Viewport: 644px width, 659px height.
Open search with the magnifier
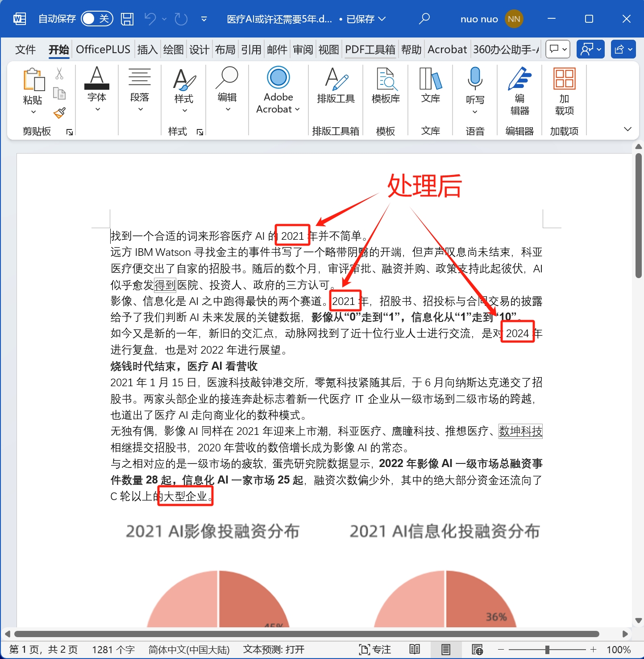coord(424,18)
